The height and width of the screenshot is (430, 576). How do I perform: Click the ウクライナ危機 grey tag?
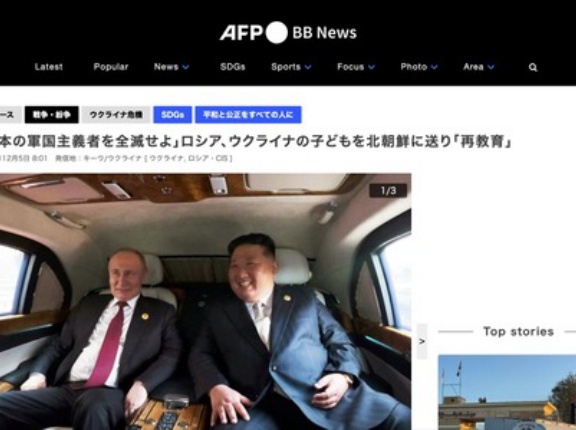coord(116,115)
